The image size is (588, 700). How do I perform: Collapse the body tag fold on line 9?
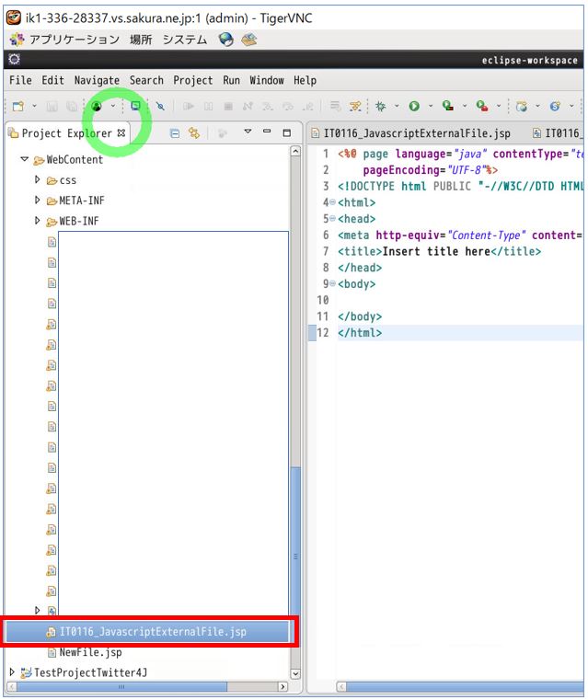(x=332, y=284)
